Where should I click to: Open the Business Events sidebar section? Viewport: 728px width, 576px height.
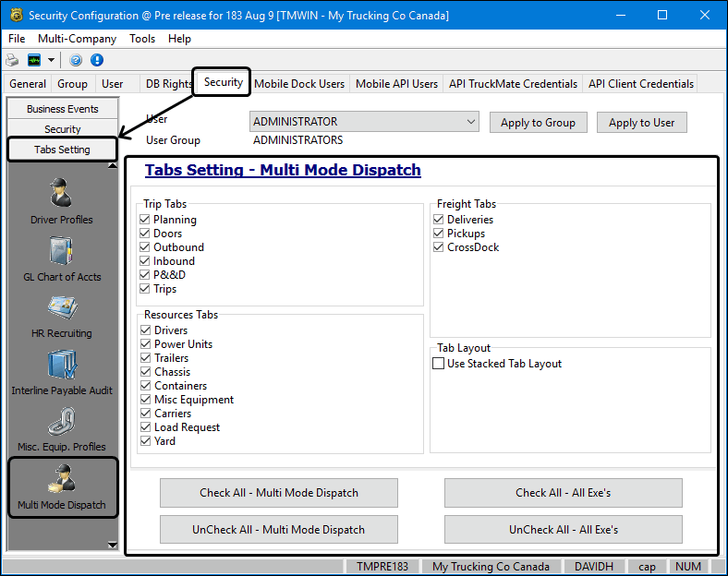tap(62, 109)
